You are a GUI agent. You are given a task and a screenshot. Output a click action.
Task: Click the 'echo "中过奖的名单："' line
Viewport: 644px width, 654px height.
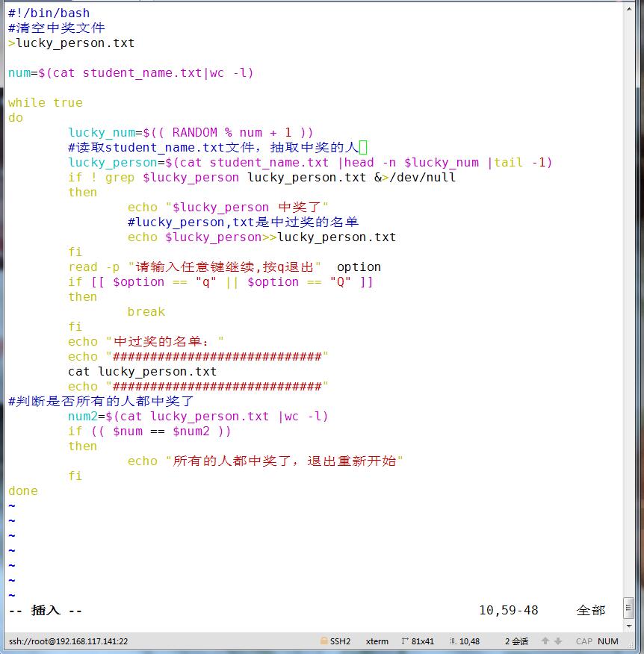146,342
